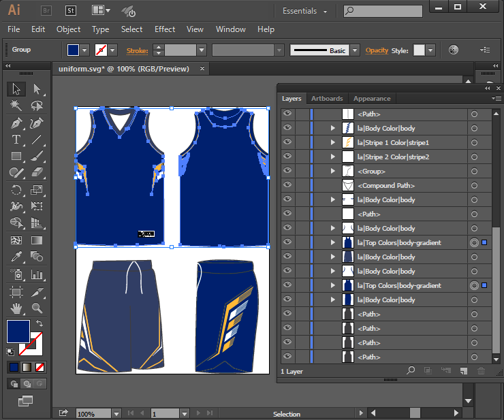Open the Window menu
The height and width of the screenshot is (420, 504).
231,29
